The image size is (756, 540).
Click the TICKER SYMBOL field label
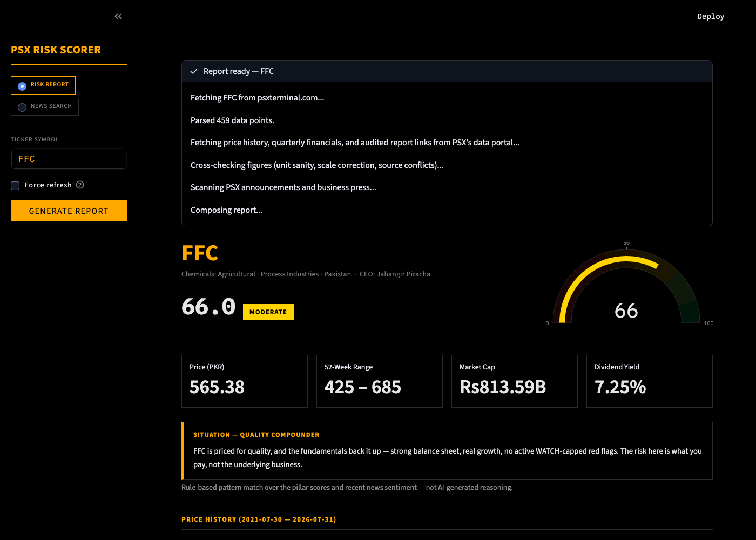pos(35,139)
